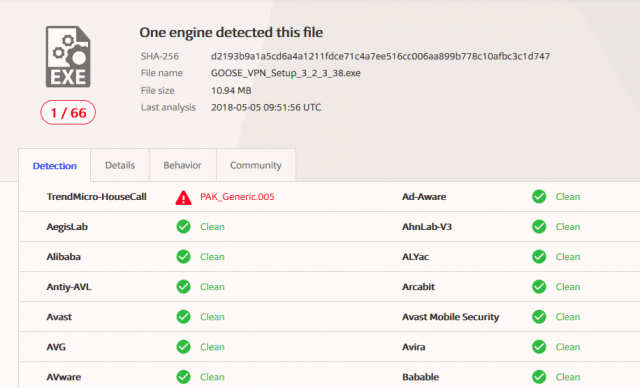Click the Antiy-AVL engine name
This screenshot has width=640, height=388.
(x=69, y=287)
